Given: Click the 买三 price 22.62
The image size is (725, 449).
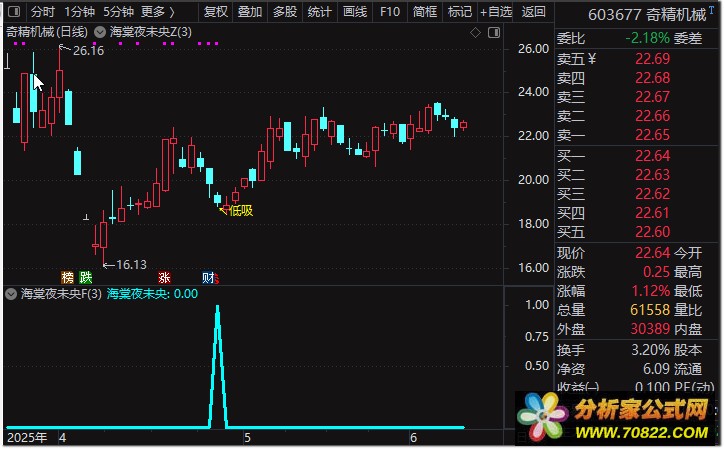Looking at the screenshot, I should [x=652, y=193].
